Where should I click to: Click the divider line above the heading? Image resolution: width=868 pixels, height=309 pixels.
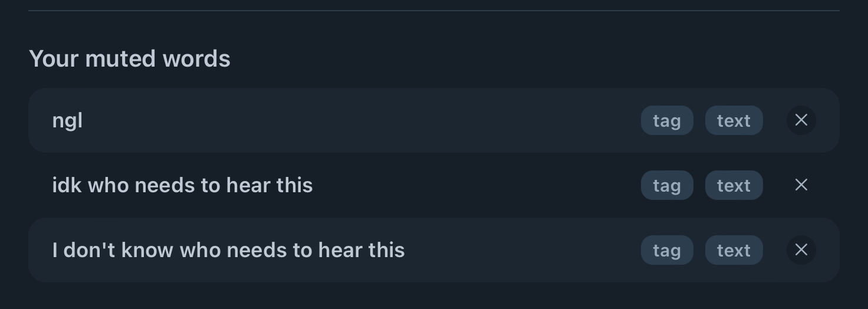click(433, 11)
